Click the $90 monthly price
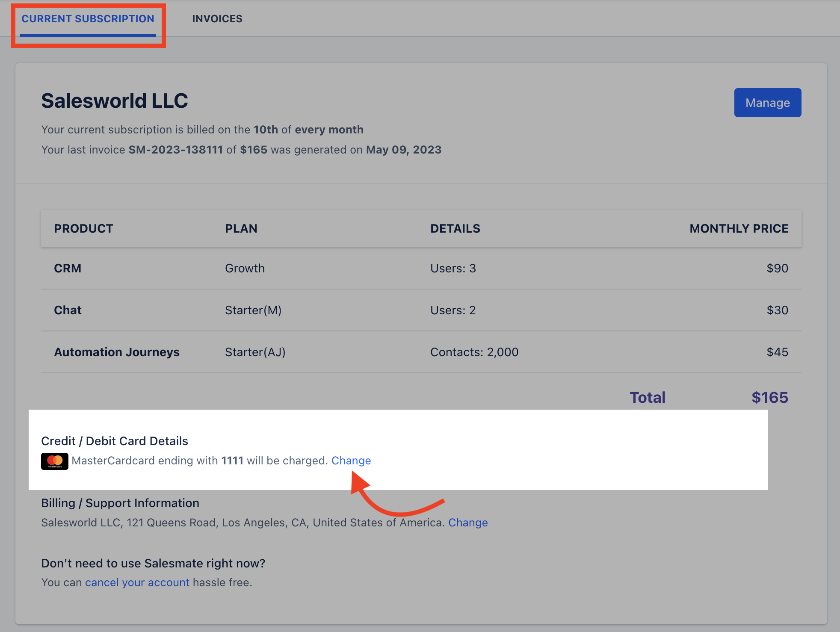 click(x=777, y=268)
